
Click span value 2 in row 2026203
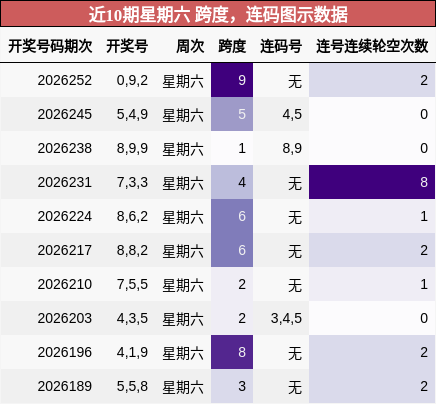click(x=232, y=318)
